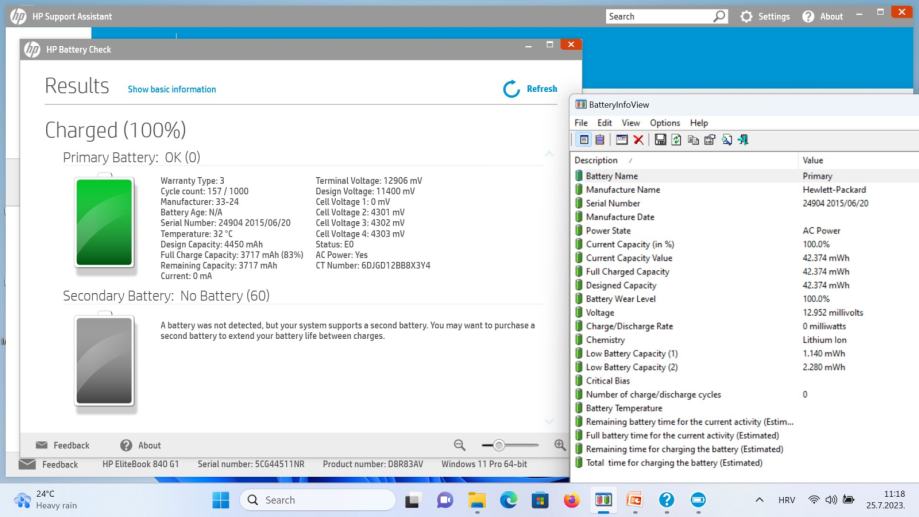
Task: Select the Current Capacity Value row
Action: [745, 258]
